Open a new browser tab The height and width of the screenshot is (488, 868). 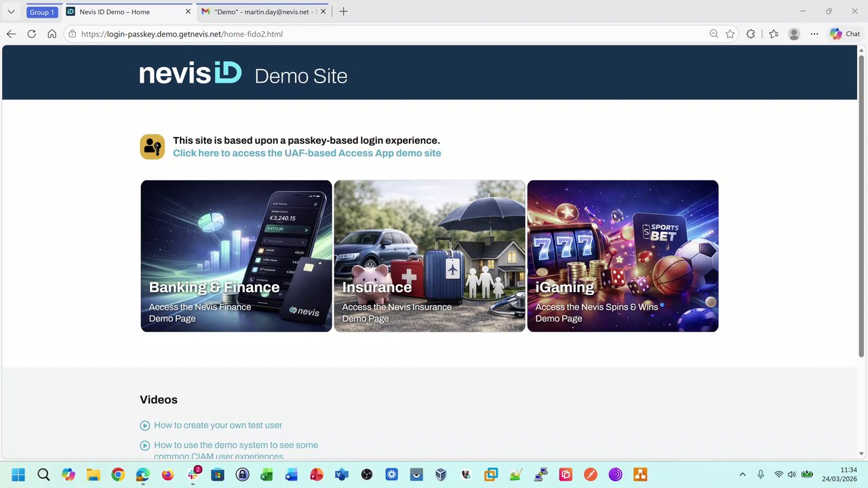point(343,12)
